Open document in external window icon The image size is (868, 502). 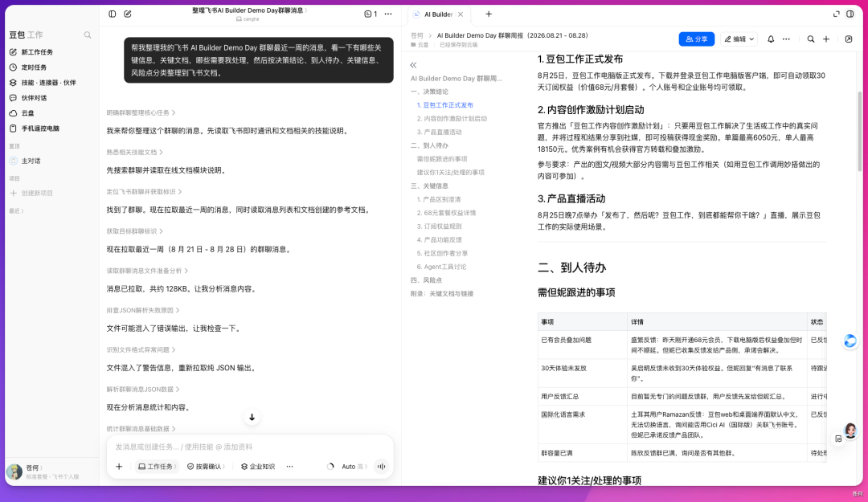tap(849, 39)
